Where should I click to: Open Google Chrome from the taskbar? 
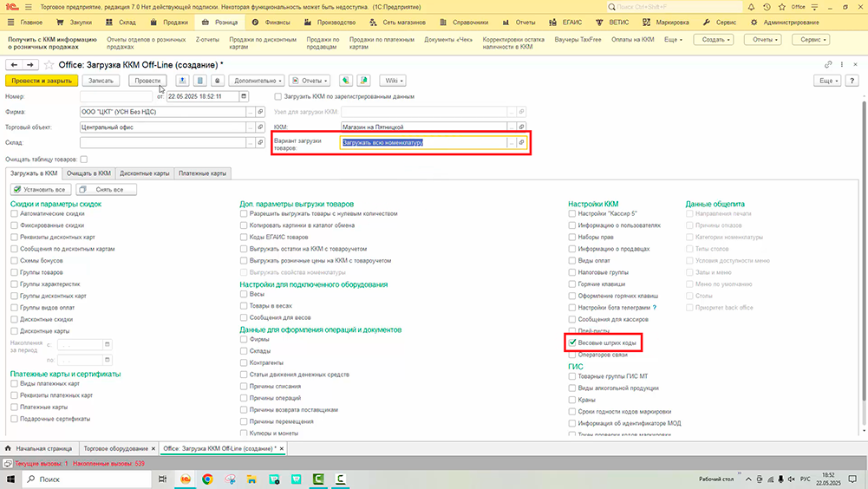(207, 479)
